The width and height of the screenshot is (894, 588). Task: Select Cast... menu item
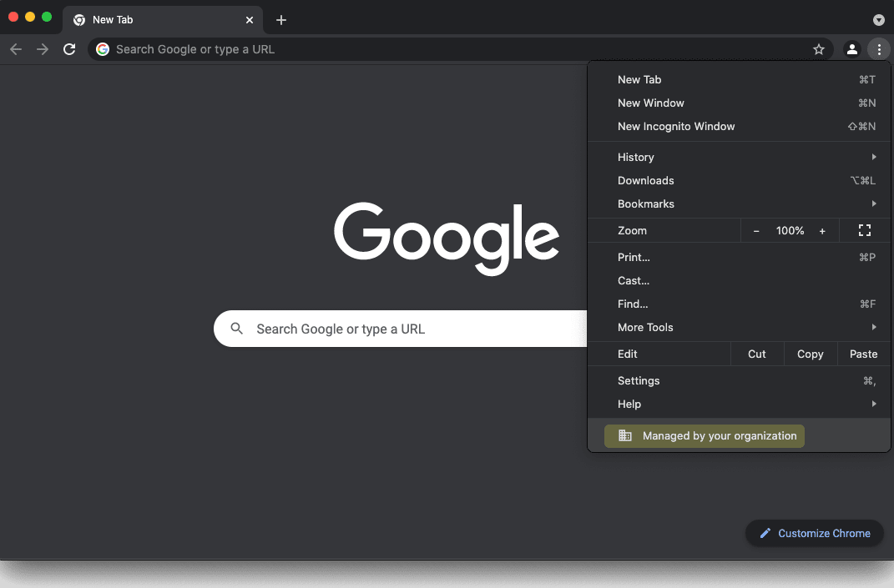click(739, 281)
